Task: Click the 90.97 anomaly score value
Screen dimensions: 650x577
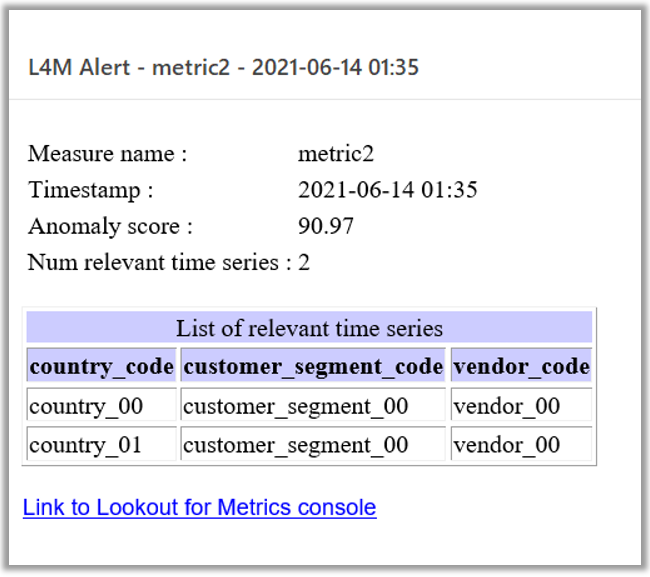Action: 326,226
